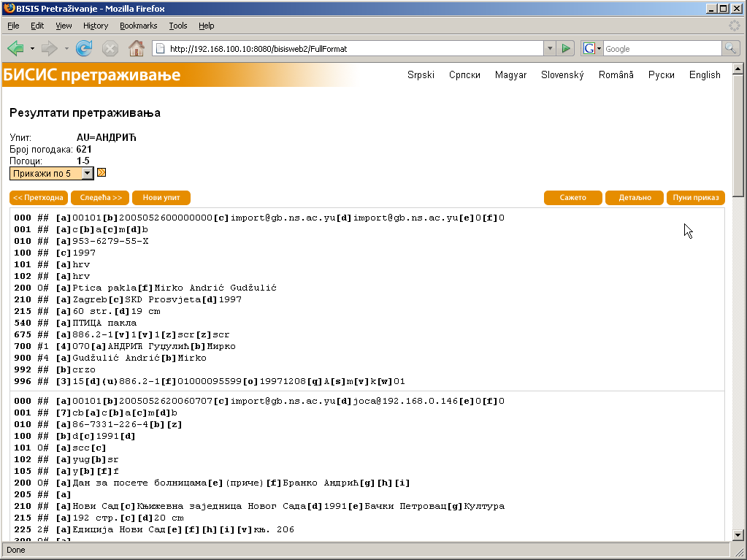The image size is (747, 560).
Task: Switch language to Српски Cyrillic
Action: coord(464,74)
